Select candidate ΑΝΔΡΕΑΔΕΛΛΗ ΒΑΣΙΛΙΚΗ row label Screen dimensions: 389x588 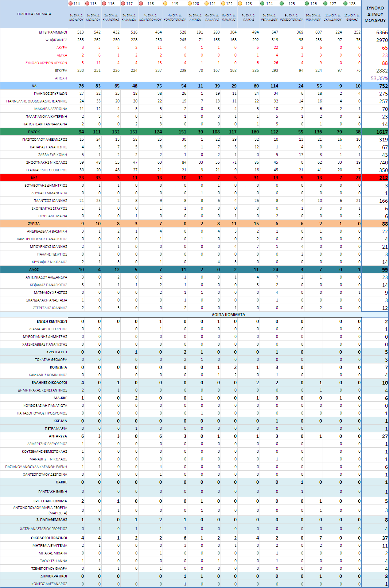click(47, 231)
